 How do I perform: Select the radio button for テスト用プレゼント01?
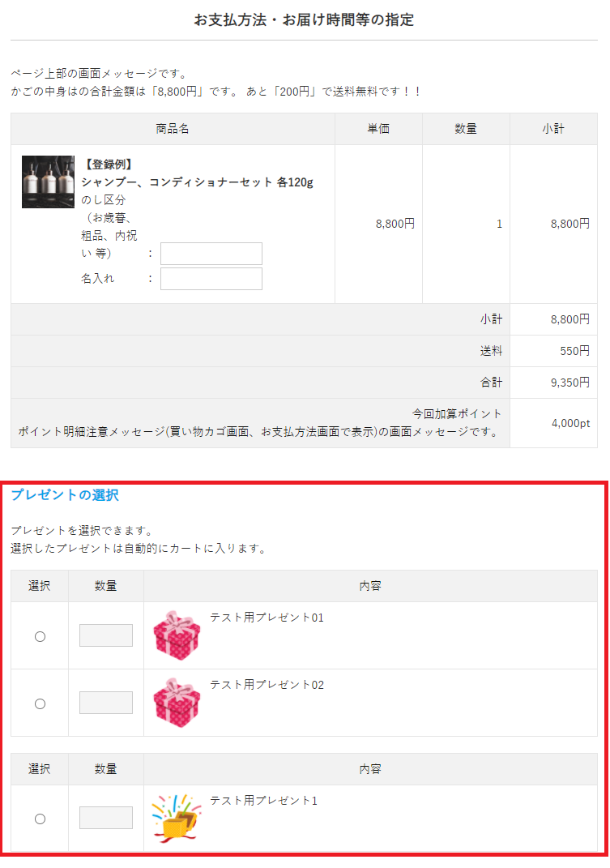40,636
